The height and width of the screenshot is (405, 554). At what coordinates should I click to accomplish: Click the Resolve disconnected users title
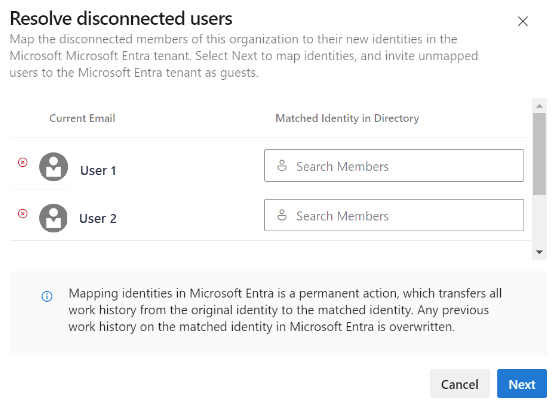pyautogui.click(x=121, y=18)
